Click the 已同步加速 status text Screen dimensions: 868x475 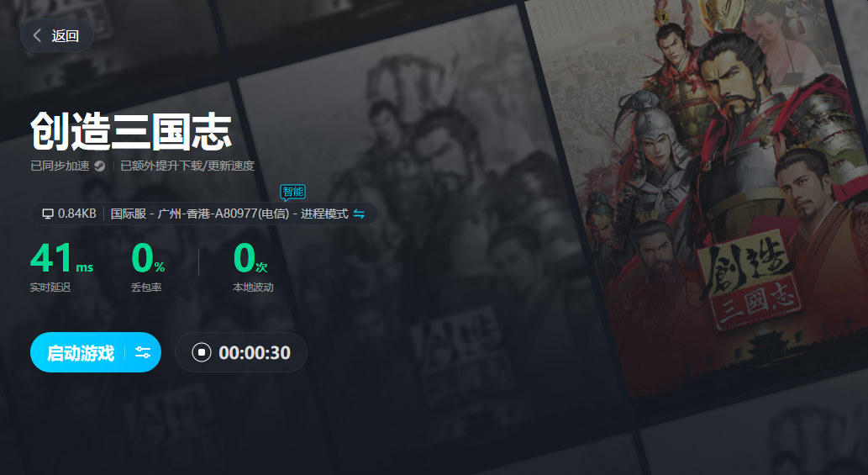[x=60, y=166]
